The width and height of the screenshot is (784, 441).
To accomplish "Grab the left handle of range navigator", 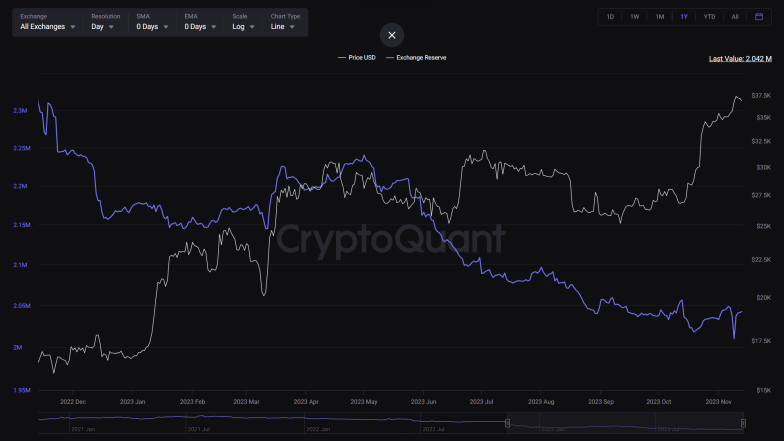I will (x=508, y=423).
